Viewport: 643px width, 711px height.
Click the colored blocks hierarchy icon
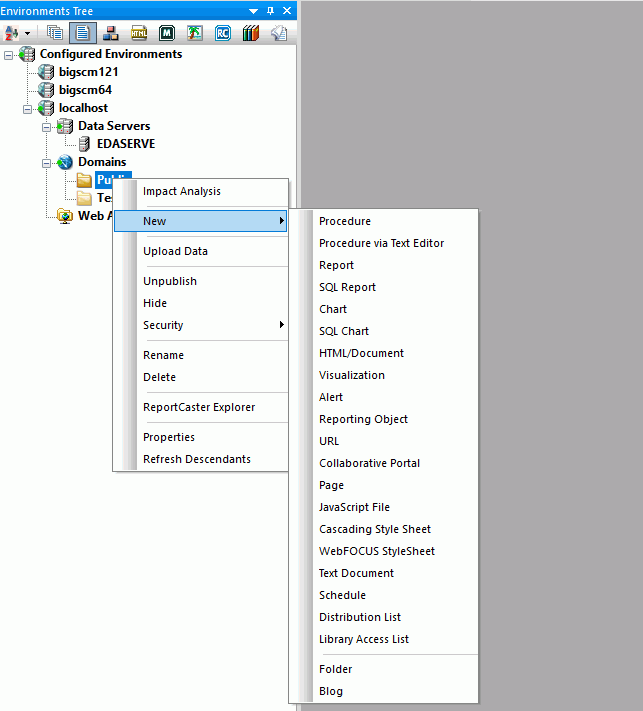coord(111,33)
